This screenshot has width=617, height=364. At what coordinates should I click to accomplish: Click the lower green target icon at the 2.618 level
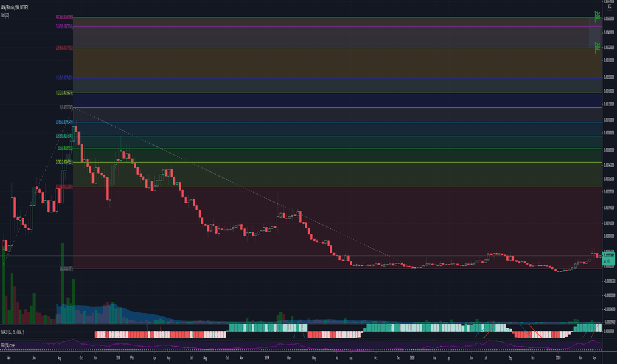coord(598,47)
